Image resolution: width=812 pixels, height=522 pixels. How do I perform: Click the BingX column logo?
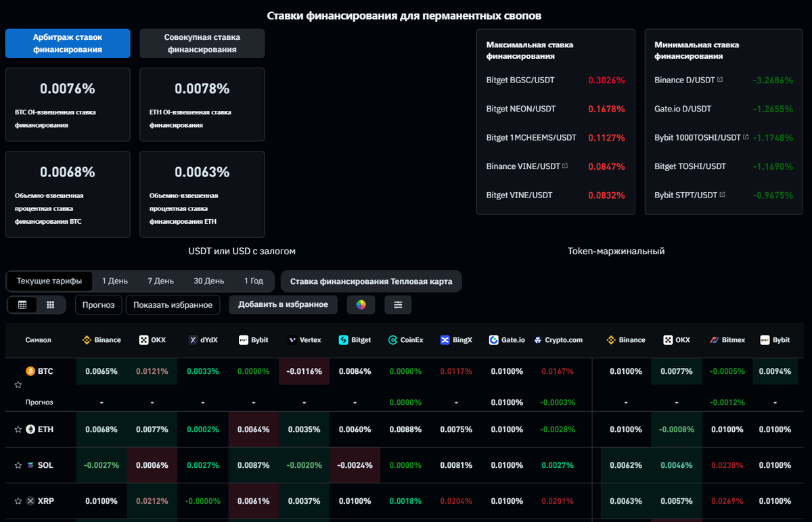tap(445, 340)
